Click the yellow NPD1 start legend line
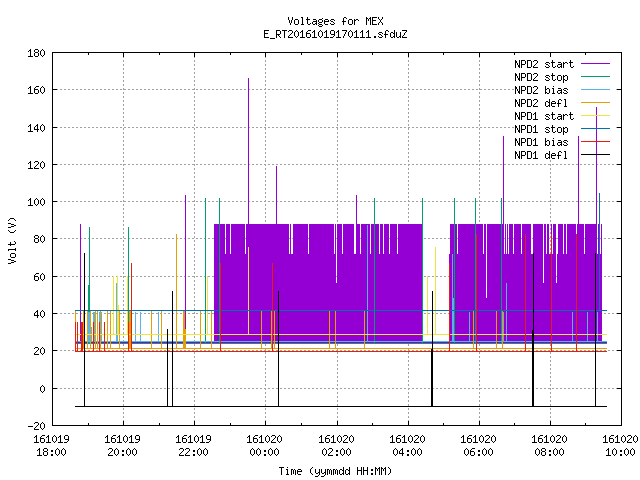640x480 pixels. [595, 116]
